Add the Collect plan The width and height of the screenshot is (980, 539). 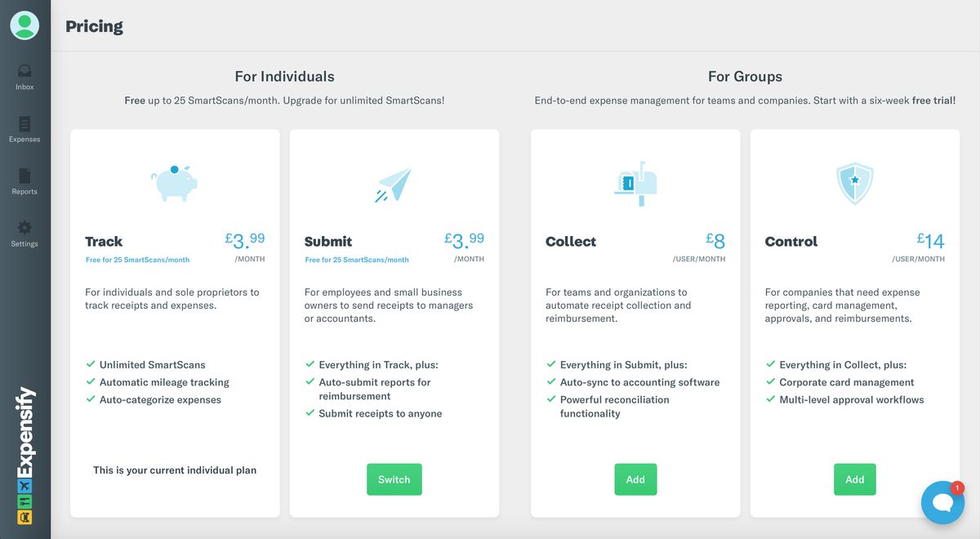[635, 479]
